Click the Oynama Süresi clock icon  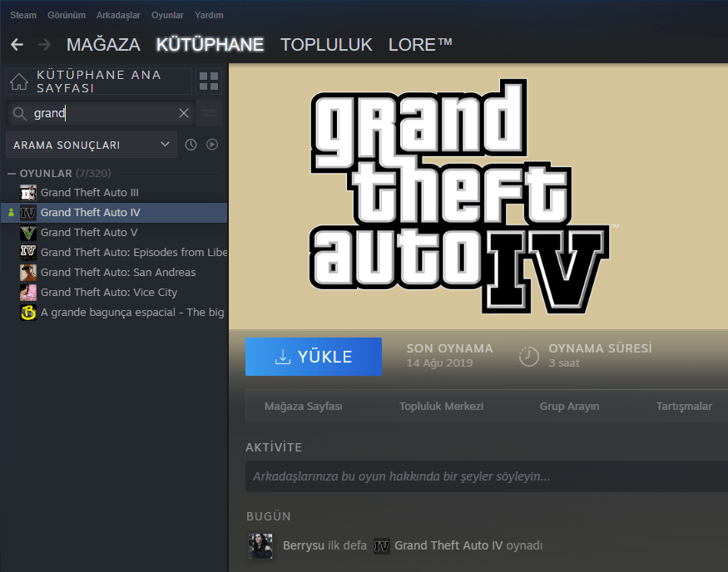pos(529,355)
